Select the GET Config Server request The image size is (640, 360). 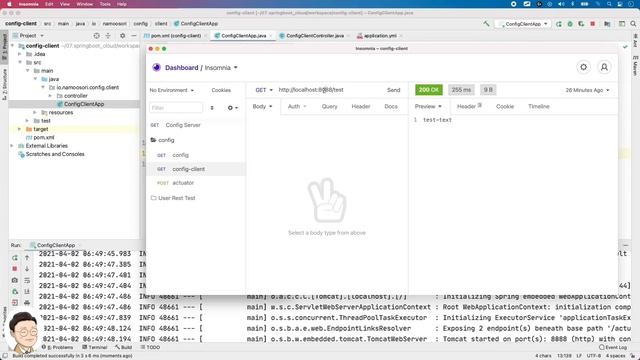pos(196,125)
